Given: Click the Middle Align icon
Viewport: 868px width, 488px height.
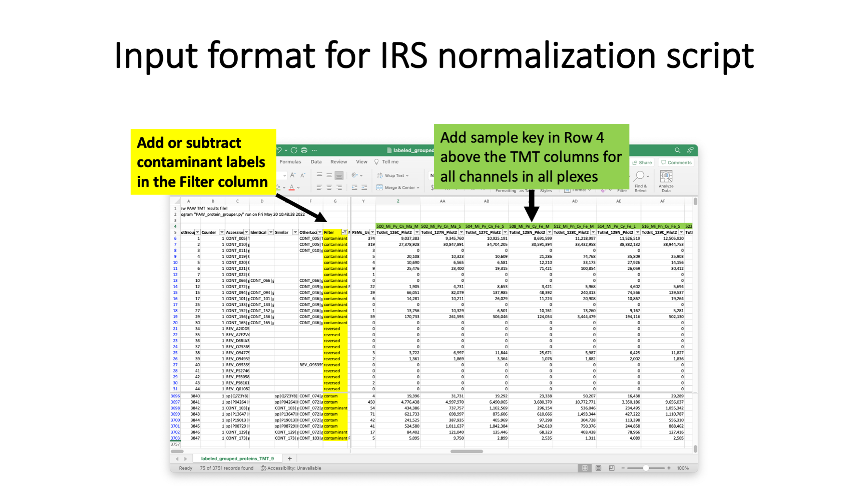Looking at the screenshot, I should [x=329, y=175].
